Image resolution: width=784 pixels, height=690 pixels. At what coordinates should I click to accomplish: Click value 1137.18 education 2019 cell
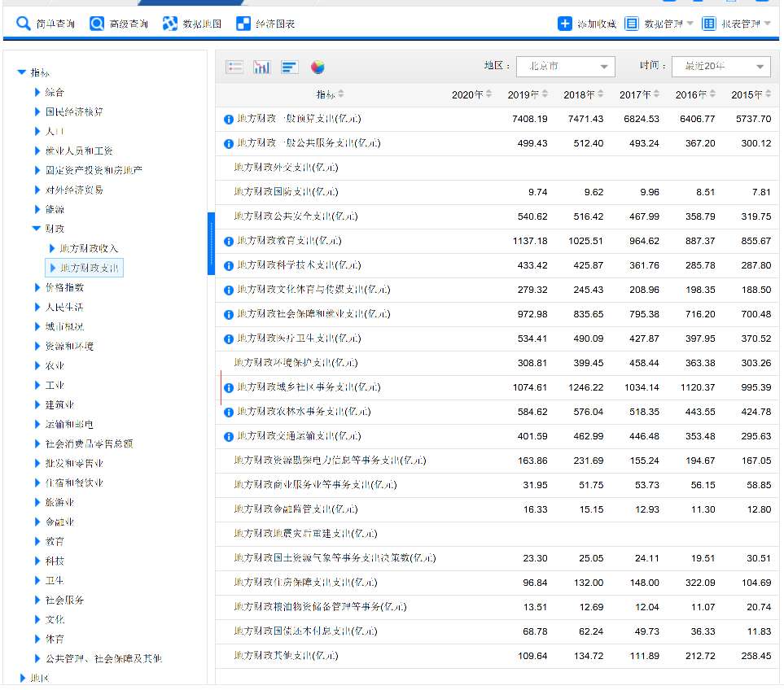529,241
